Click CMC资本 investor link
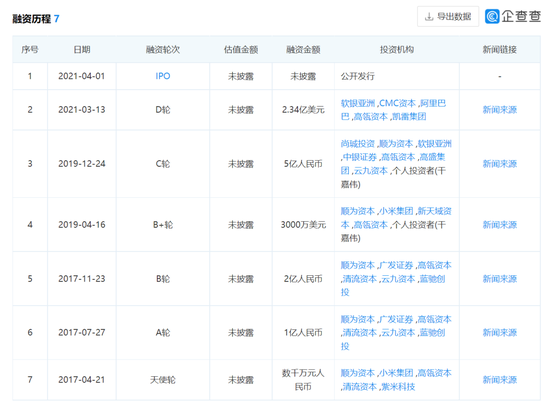 coord(397,103)
